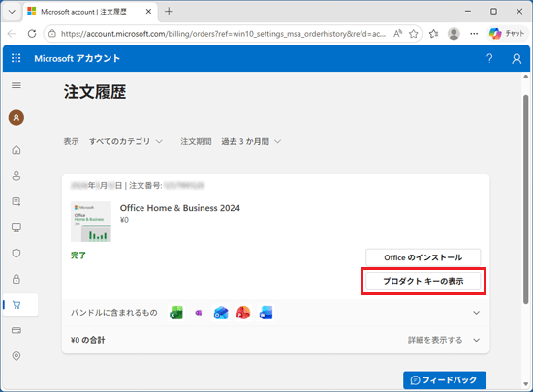Open Payment options card icon in sidebar
This screenshot has width=533, height=392.
click(16, 330)
